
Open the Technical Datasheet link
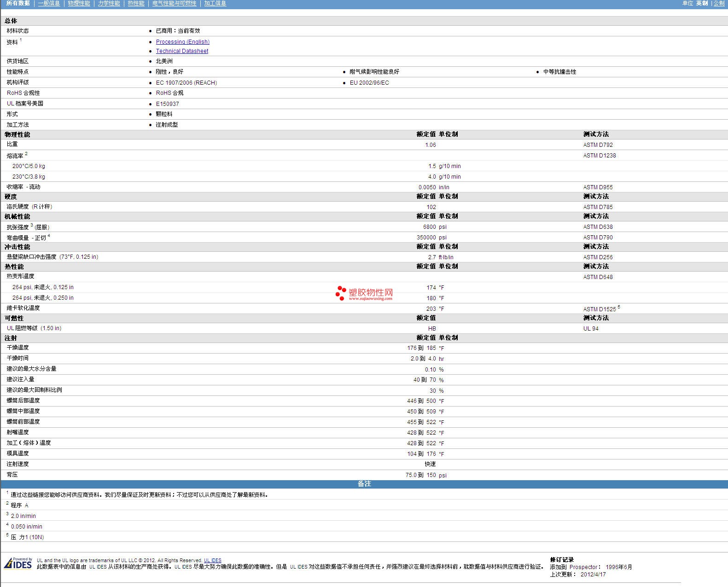point(182,51)
